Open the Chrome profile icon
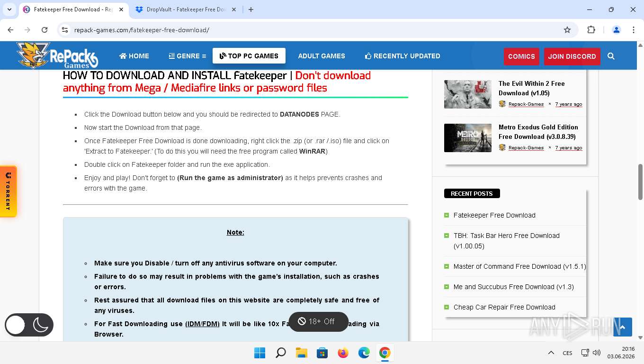644x364 pixels. tap(617, 30)
